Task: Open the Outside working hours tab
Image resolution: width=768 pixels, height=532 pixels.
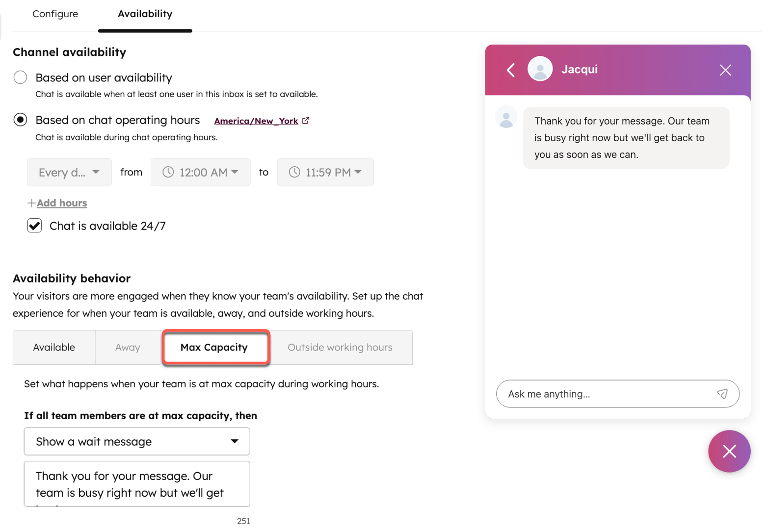Action: point(340,347)
